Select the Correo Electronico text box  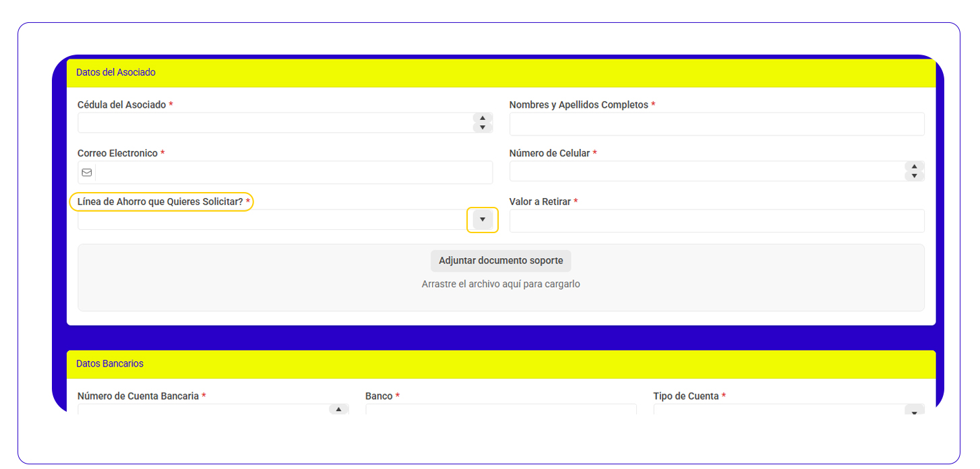(x=293, y=173)
